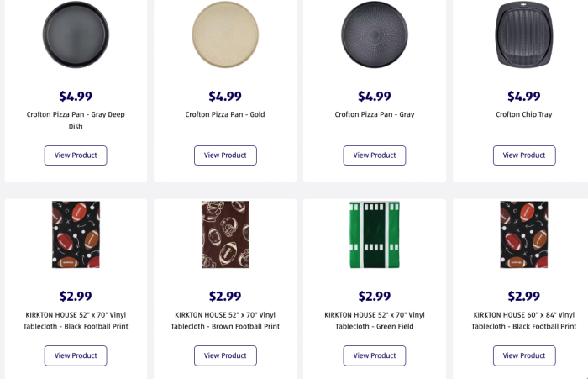
Task: Click the 60" x 84" Black Football tablecloth image
Action: pos(523,234)
